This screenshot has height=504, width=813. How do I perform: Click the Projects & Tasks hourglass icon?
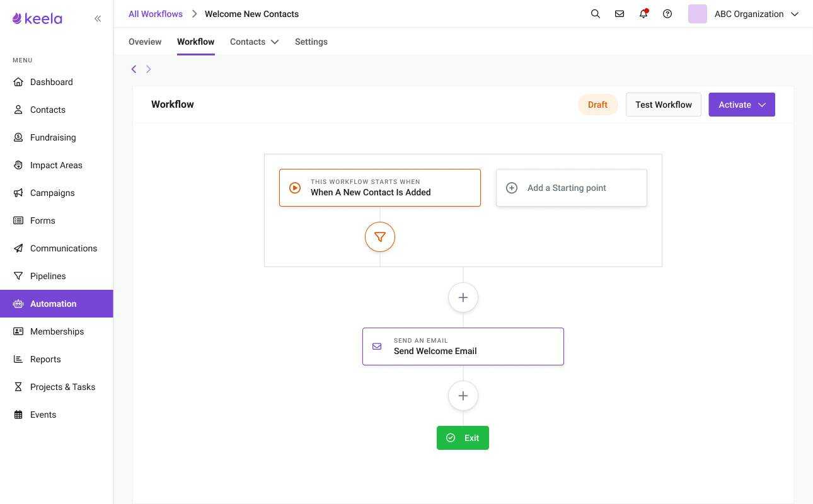click(18, 387)
